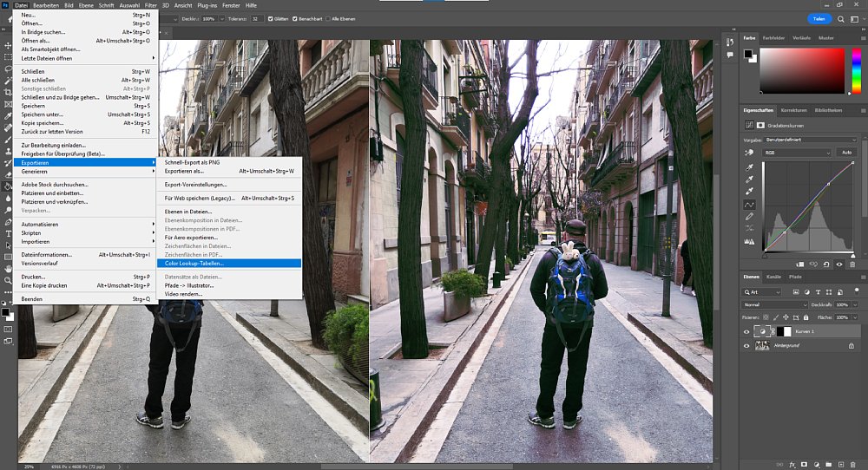Click Color Lookup-Tabellen menu entry

coord(194,263)
